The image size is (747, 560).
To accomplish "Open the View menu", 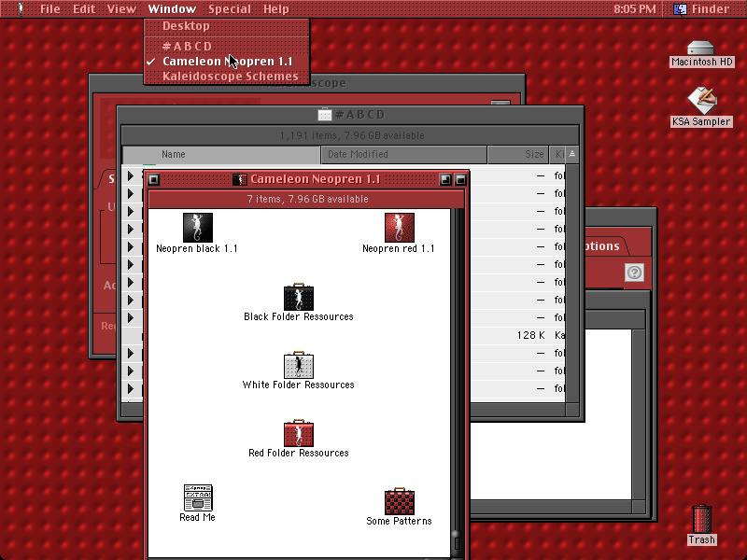I will point(121,9).
